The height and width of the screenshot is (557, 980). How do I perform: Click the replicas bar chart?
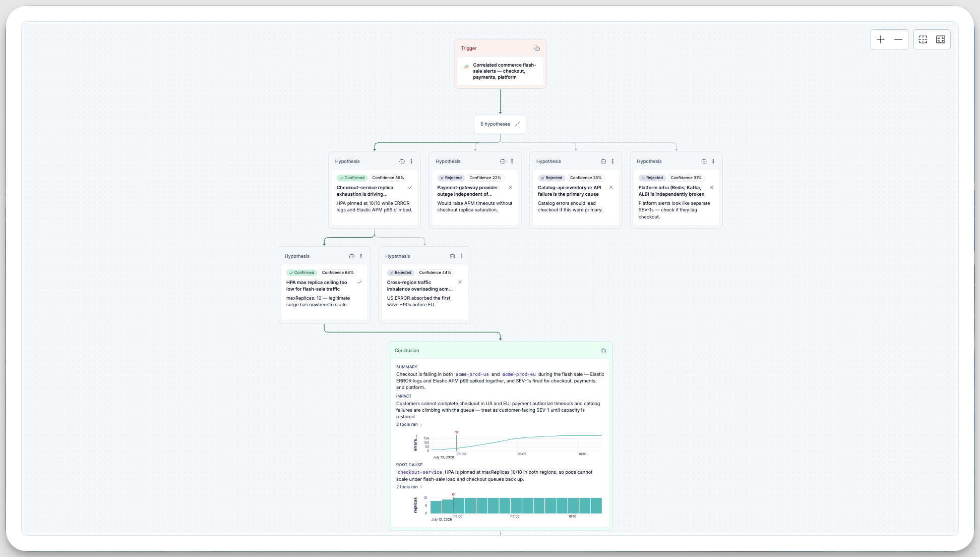tap(516, 506)
